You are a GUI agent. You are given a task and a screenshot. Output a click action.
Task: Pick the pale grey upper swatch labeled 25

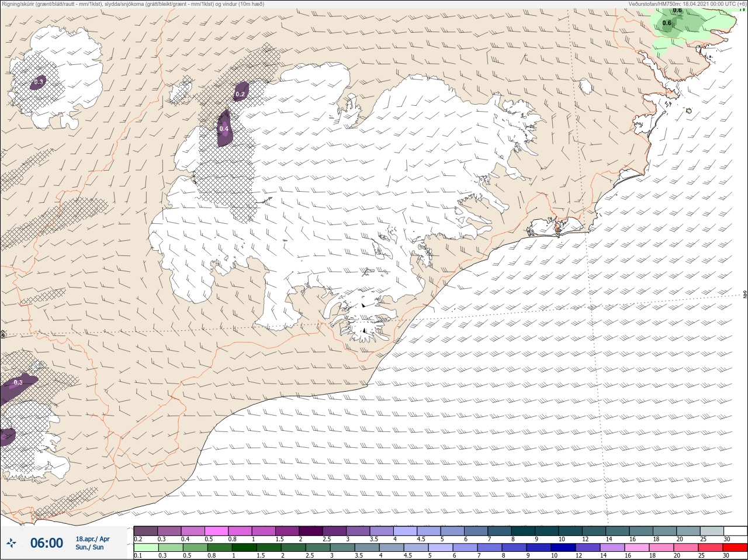(x=712, y=531)
